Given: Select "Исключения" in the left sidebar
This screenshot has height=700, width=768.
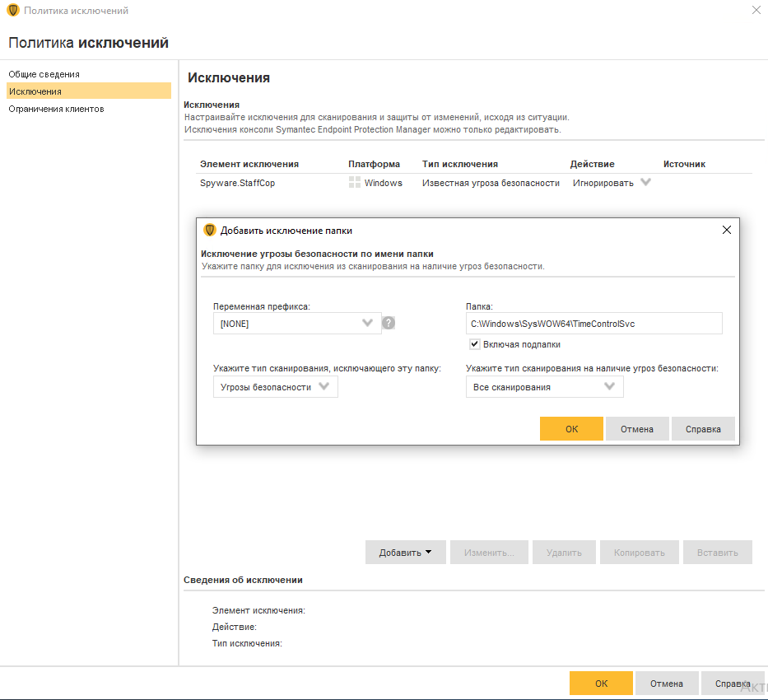Looking at the screenshot, I should [35, 91].
